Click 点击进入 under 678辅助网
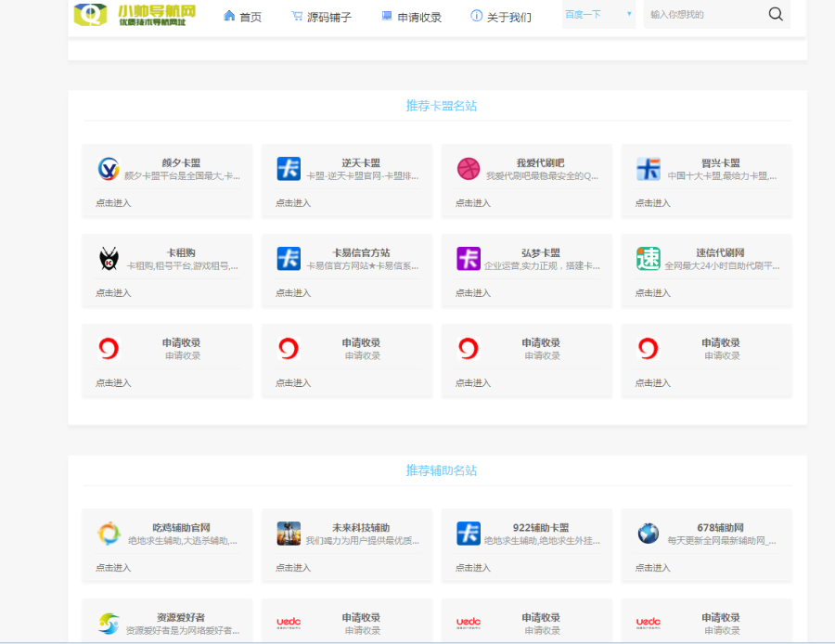The image size is (835, 644). [652, 568]
